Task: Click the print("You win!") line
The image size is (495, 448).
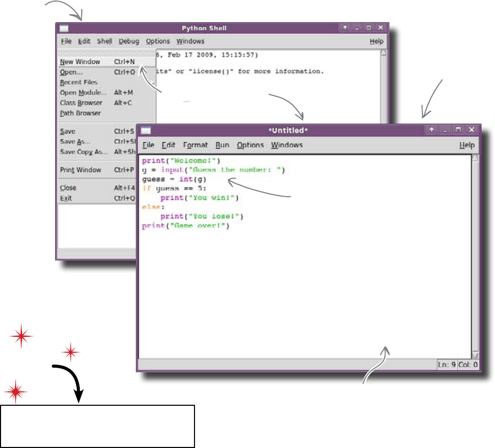Action: (x=200, y=198)
